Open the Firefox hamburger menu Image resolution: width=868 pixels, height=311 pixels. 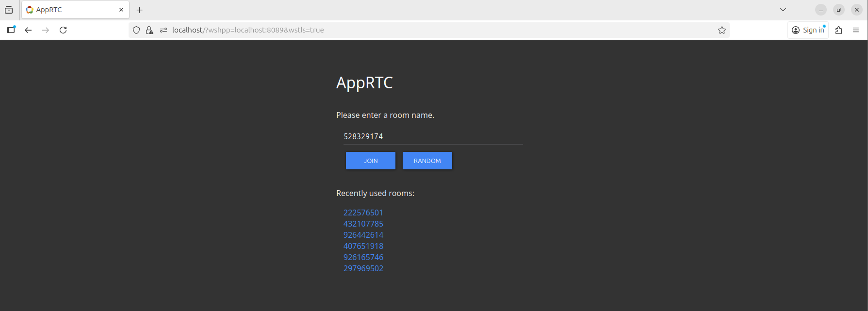(x=856, y=30)
